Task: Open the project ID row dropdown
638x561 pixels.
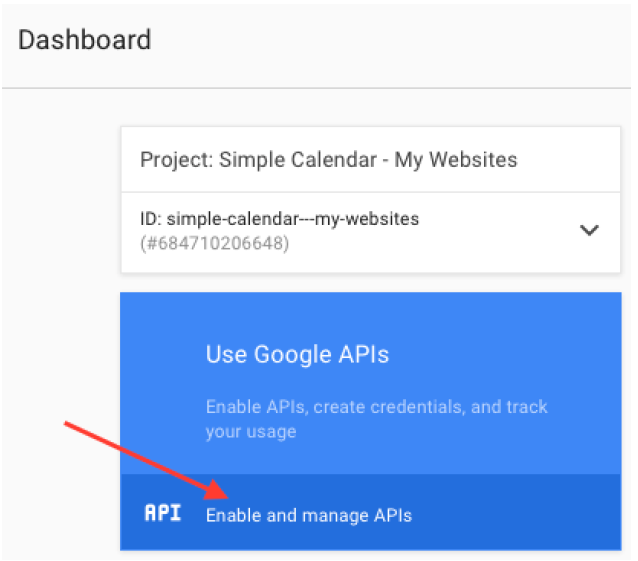Action: point(371,232)
